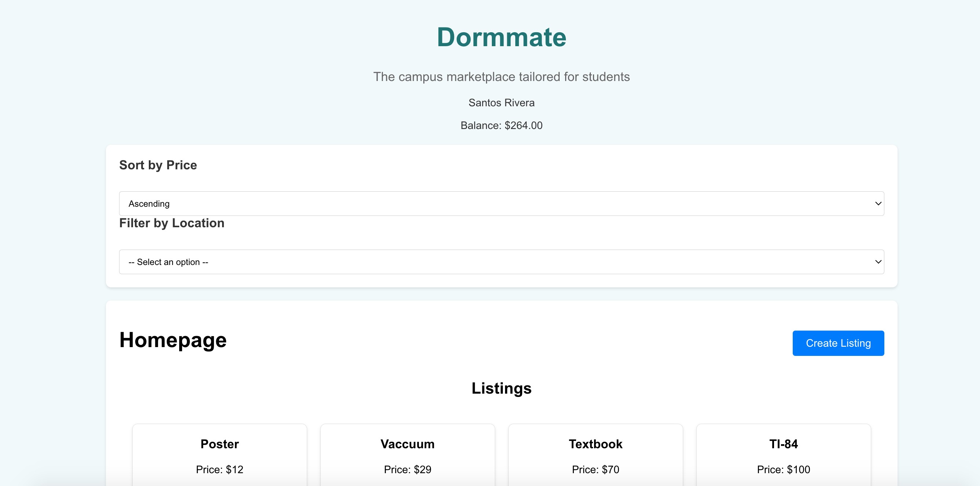
Task: Click the Listings section heading
Action: point(501,388)
